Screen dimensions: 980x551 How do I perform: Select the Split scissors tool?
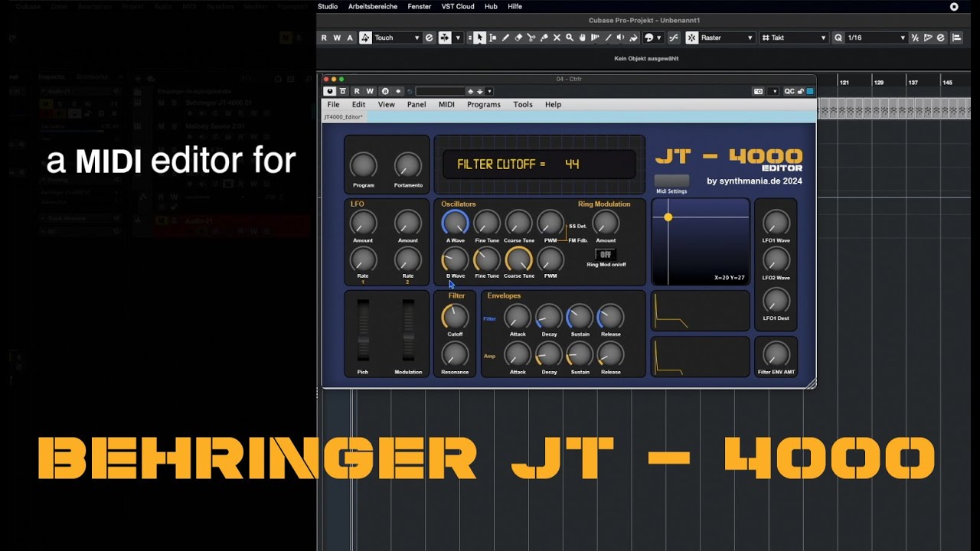pyautogui.click(x=531, y=37)
